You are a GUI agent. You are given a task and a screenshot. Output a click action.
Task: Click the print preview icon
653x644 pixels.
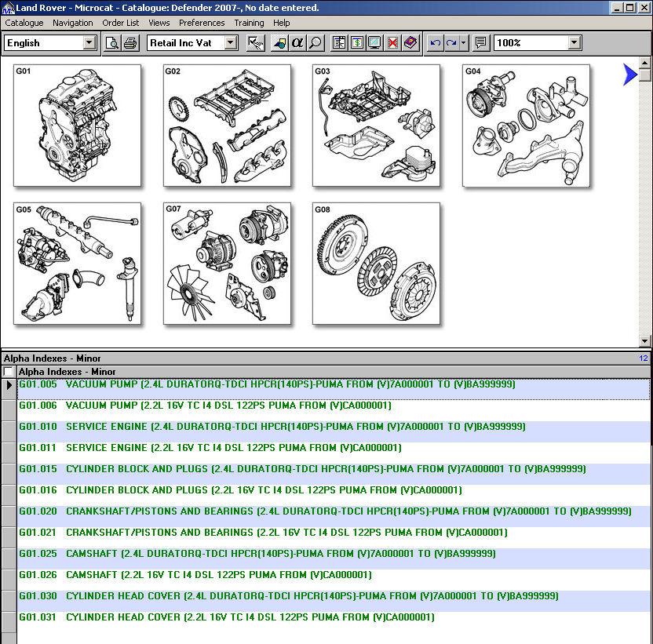(x=112, y=43)
